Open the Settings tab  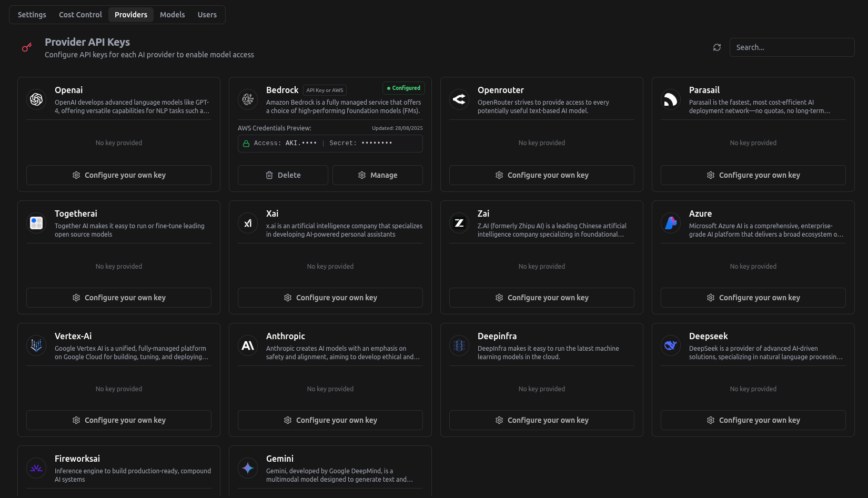click(x=32, y=15)
